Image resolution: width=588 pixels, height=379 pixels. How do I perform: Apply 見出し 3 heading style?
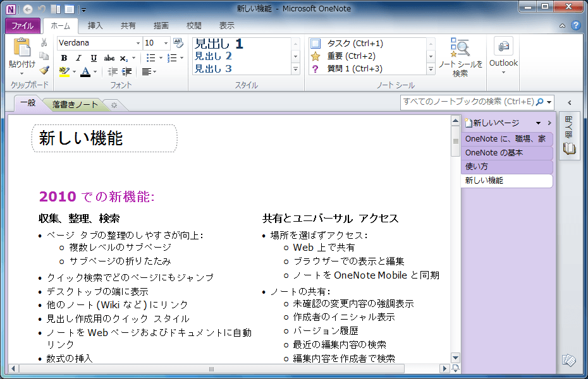pos(213,69)
